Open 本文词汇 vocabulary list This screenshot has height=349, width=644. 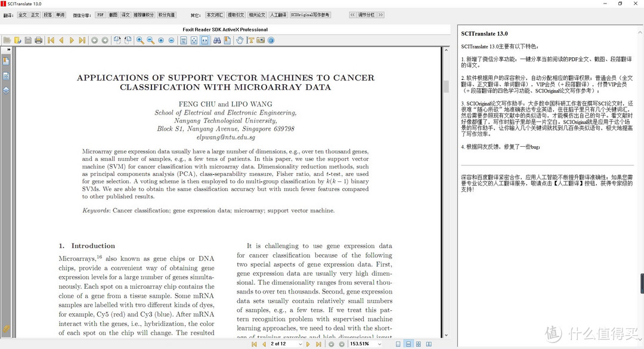click(x=215, y=15)
